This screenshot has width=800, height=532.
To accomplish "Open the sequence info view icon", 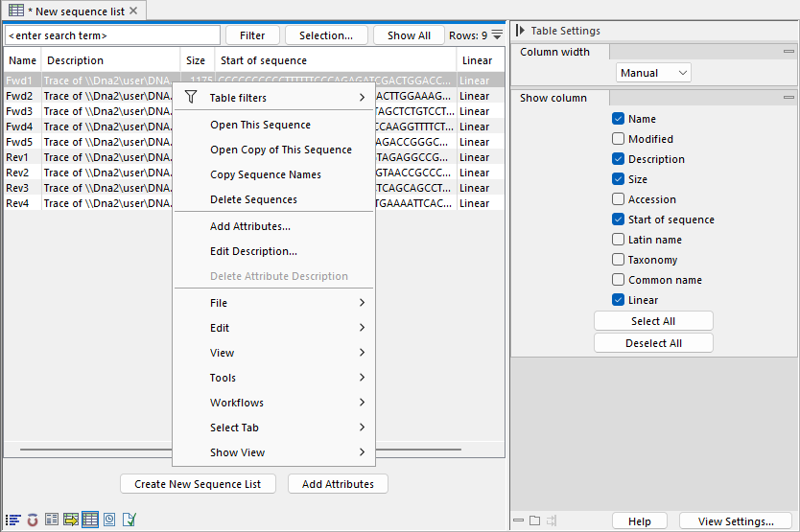I will click(52, 520).
